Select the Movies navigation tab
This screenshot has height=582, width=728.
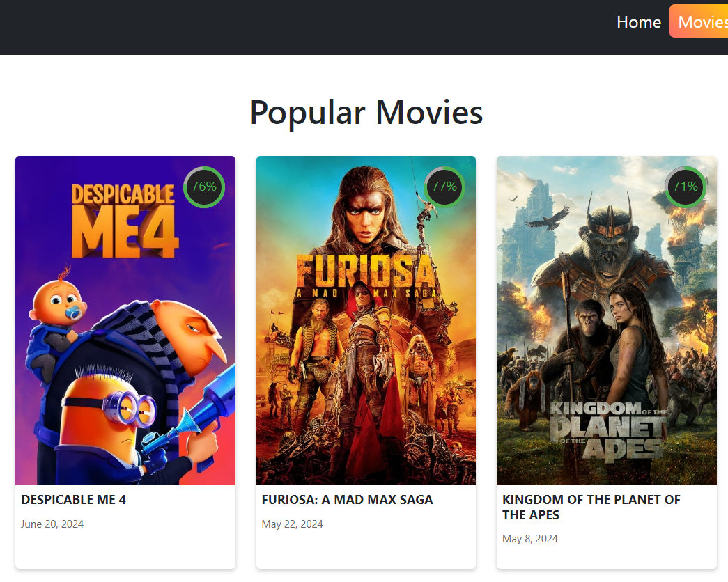point(699,22)
